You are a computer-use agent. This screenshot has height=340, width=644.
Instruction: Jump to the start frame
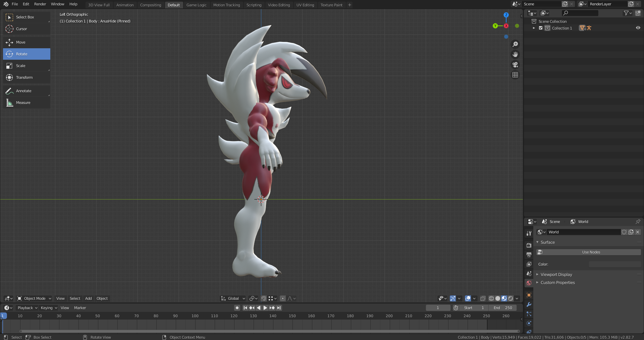245,308
